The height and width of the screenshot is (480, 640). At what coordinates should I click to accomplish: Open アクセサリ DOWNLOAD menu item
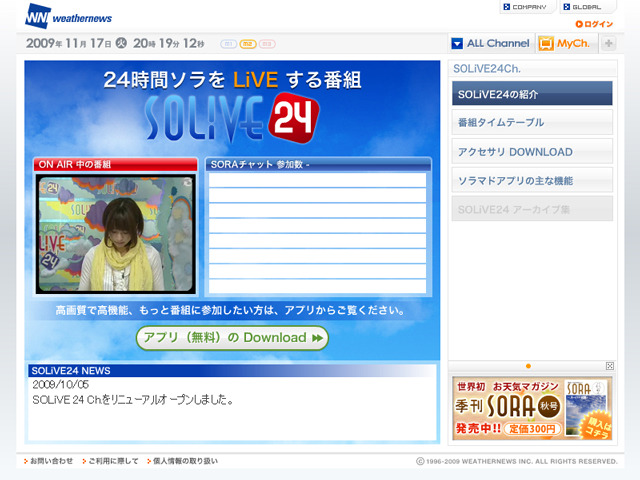532,151
